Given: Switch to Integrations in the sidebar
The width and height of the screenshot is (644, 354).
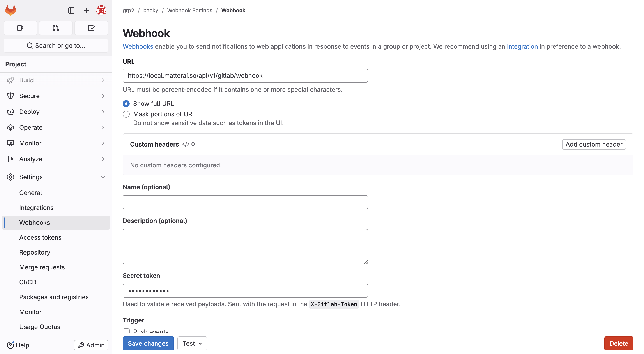Looking at the screenshot, I should pyautogui.click(x=36, y=207).
